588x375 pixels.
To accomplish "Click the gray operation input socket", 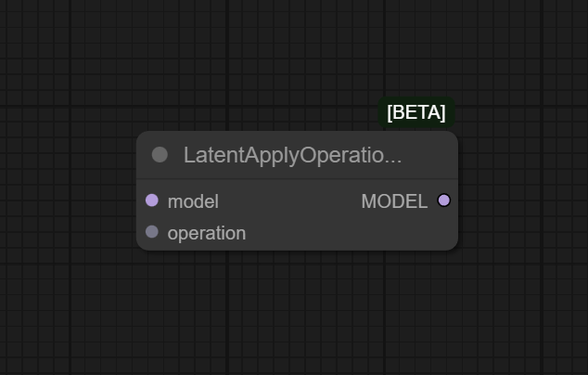I will (152, 232).
